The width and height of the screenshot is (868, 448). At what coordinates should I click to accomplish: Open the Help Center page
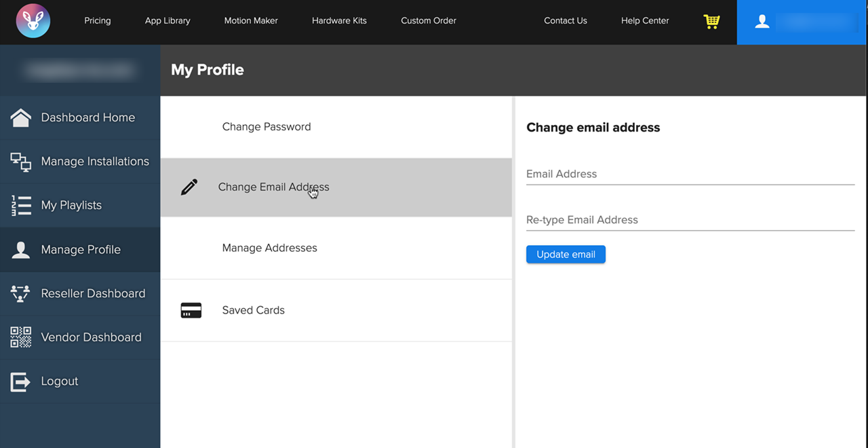pyautogui.click(x=644, y=21)
